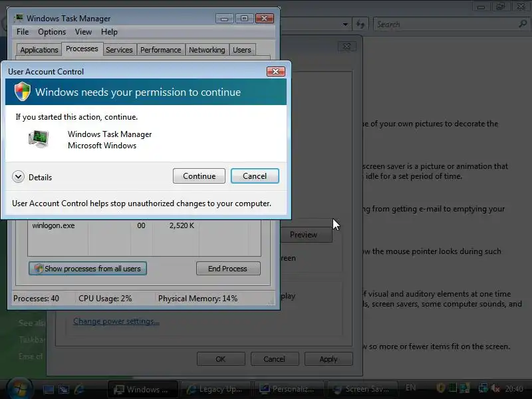This screenshot has height=399, width=532.
Task: Switch to Applications tab
Action: 39,50
